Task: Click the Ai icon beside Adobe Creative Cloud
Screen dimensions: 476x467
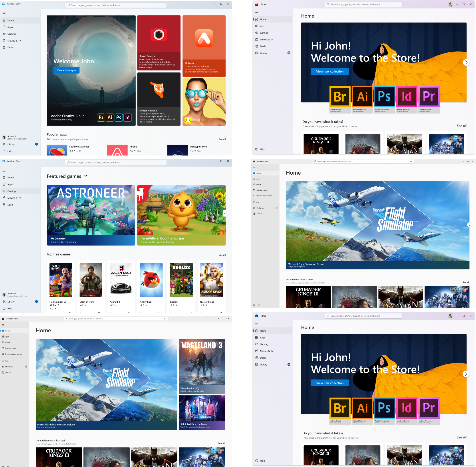Action: pyautogui.click(x=110, y=118)
